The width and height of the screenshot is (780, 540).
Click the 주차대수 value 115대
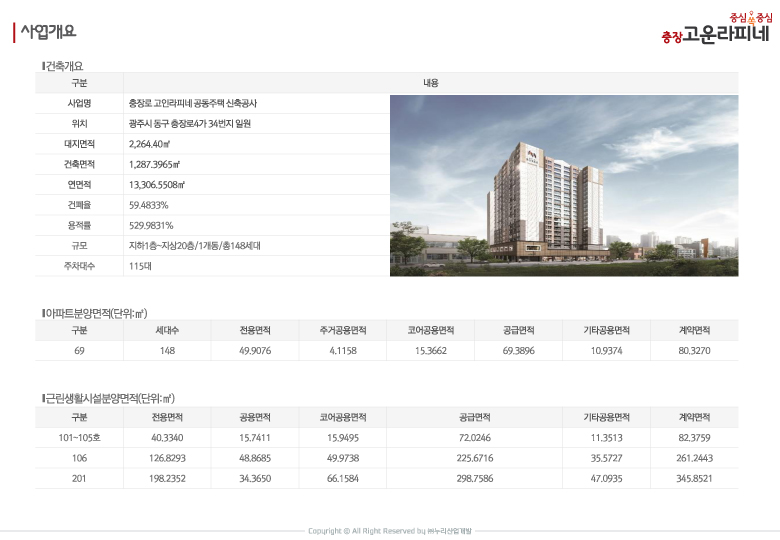pyautogui.click(x=140, y=266)
